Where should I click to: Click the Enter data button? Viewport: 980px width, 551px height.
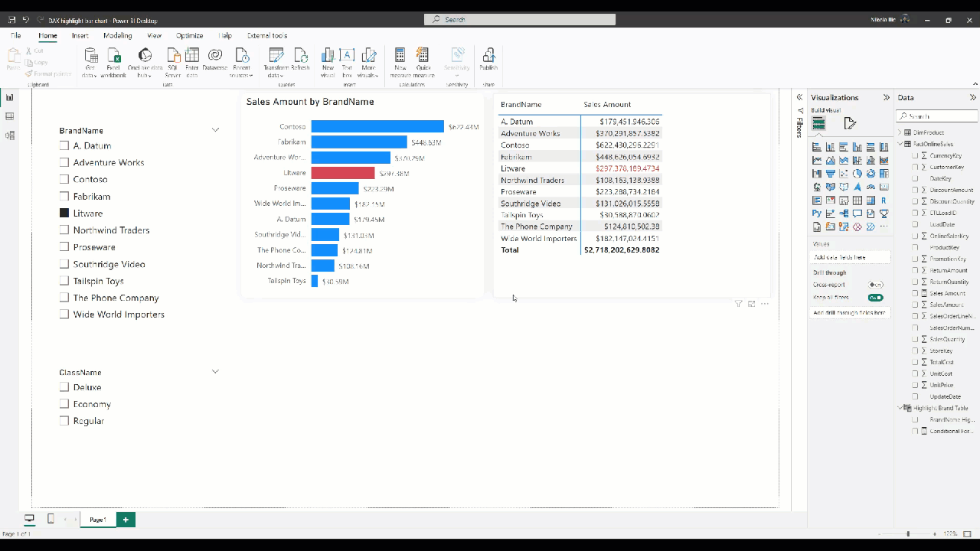[192, 63]
